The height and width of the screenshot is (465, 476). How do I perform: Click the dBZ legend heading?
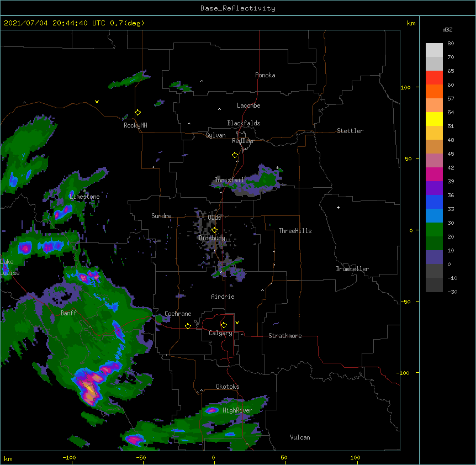click(447, 29)
